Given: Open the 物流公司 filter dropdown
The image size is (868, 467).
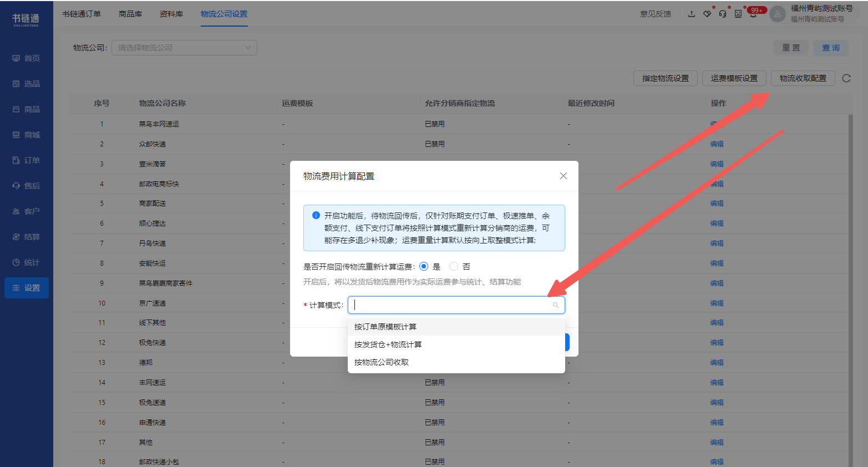Looking at the screenshot, I should click(x=184, y=48).
